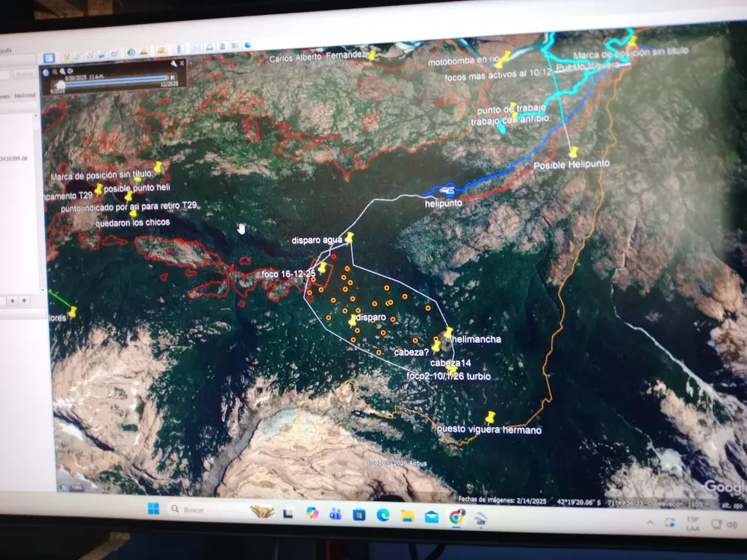Open the ruler measurement tool

coord(179,49)
